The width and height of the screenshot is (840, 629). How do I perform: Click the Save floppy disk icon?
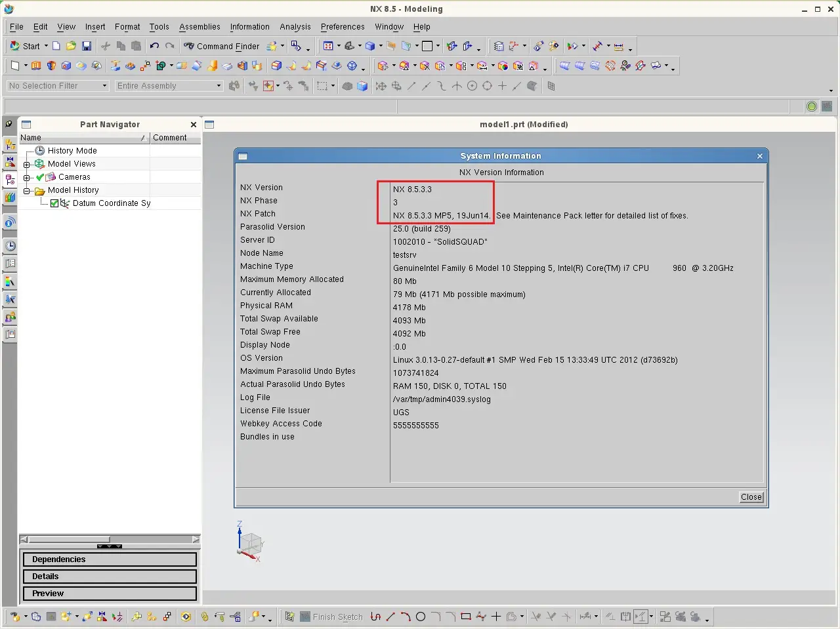point(86,46)
